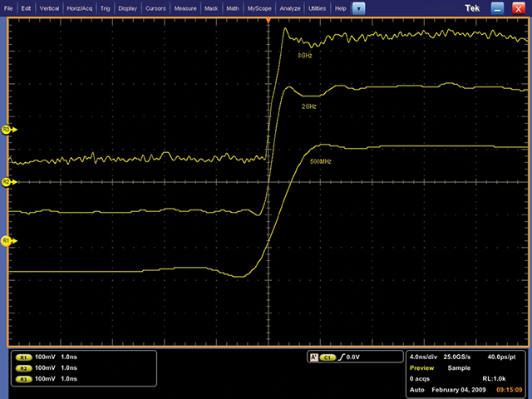Open the Analyze menu
532x399 pixels.
coord(291,7)
